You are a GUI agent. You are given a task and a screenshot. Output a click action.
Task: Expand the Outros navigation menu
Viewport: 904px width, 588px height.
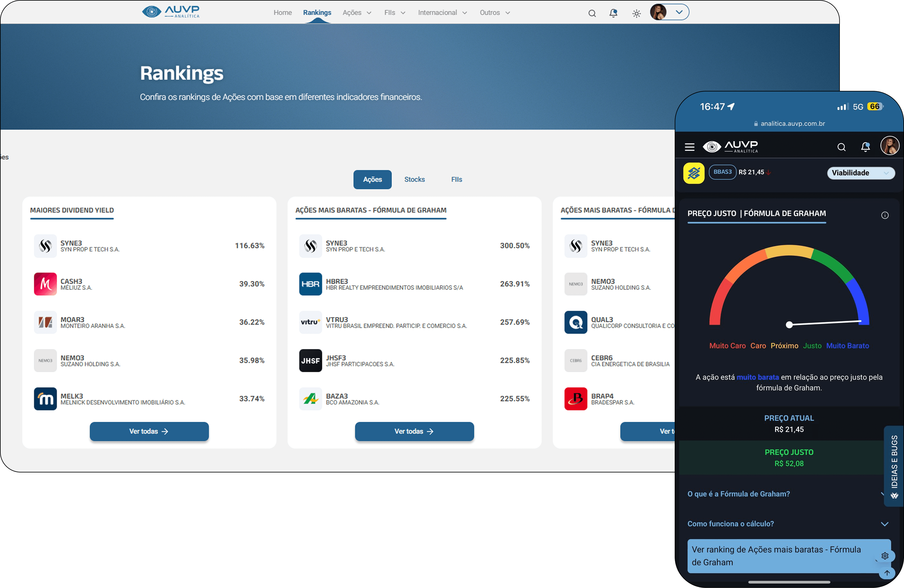click(x=495, y=13)
